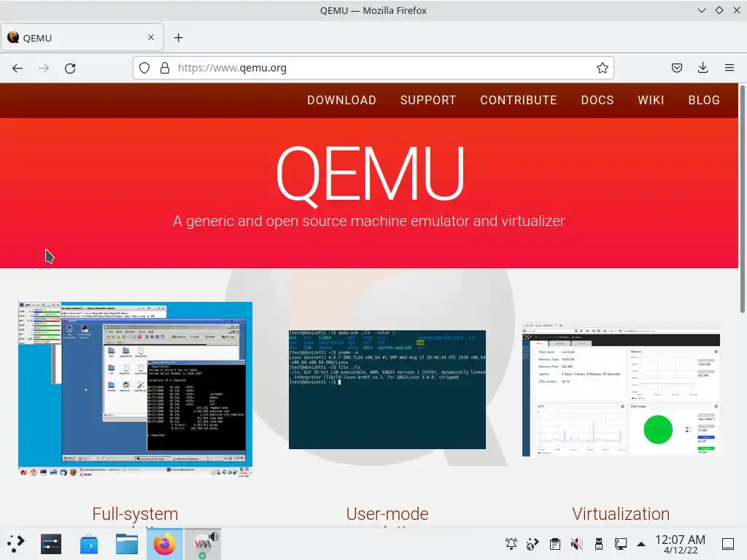Screen dimensions: 747x560
Task: Open the updates tray icon
Action: pyautogui.click(x=533, y=543)
